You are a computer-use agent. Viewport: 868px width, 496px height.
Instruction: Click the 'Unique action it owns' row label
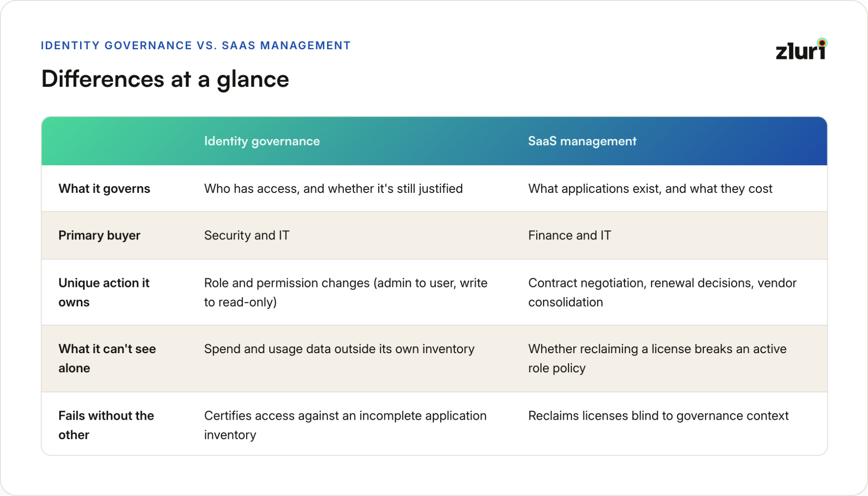104,293
